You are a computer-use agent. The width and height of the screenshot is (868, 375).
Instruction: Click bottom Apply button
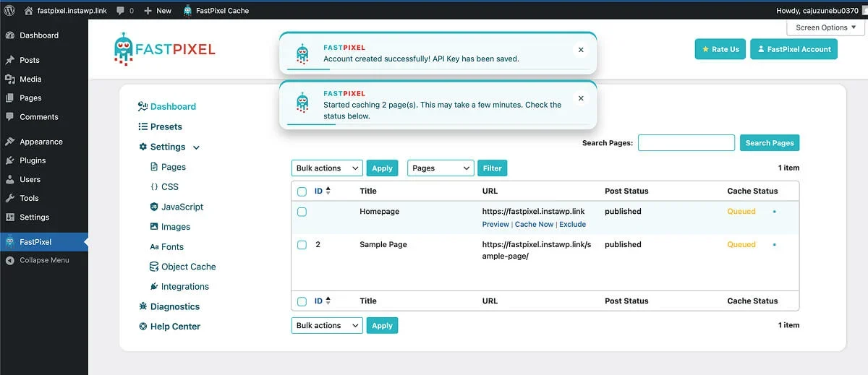[382, 326]
